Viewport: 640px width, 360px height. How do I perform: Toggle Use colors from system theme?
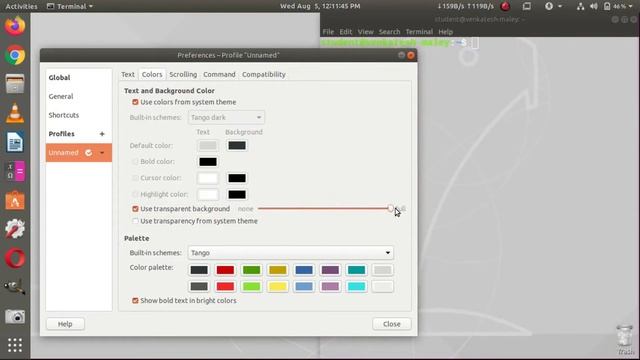135,102
